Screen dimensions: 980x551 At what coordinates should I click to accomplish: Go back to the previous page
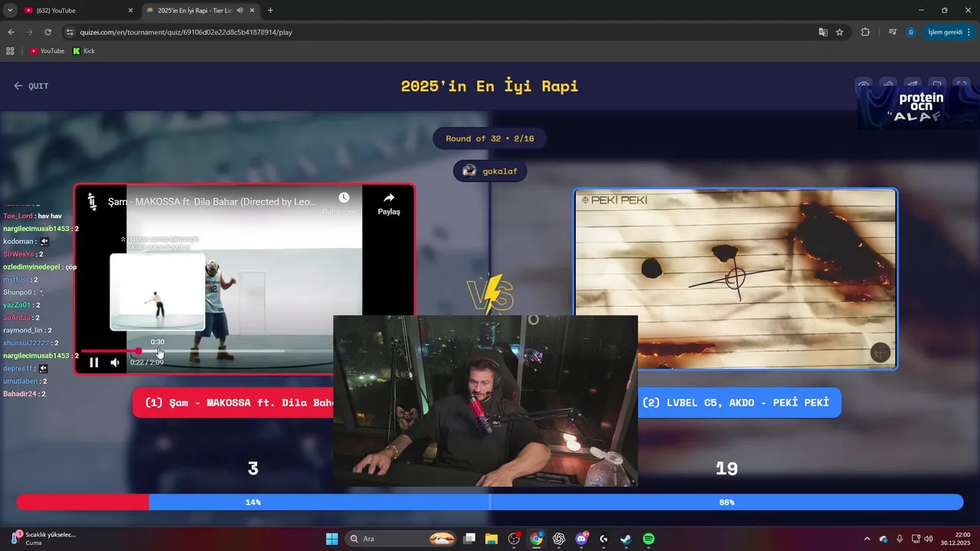[x=11, y=32]
